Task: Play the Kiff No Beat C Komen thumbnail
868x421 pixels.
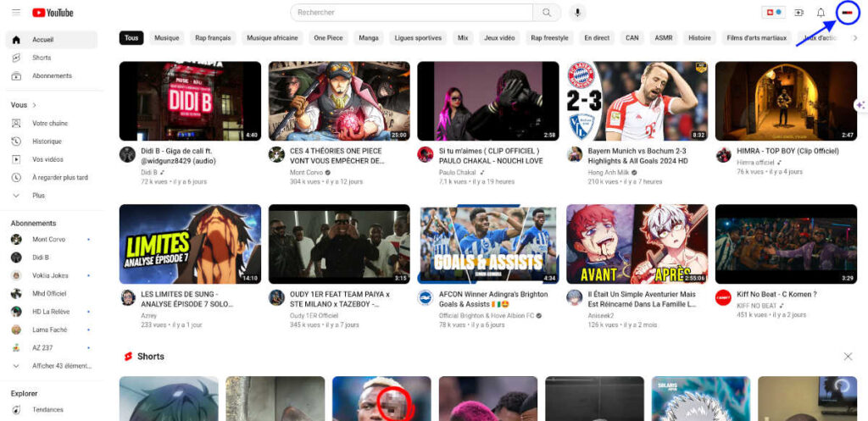Action: (786, 244)
